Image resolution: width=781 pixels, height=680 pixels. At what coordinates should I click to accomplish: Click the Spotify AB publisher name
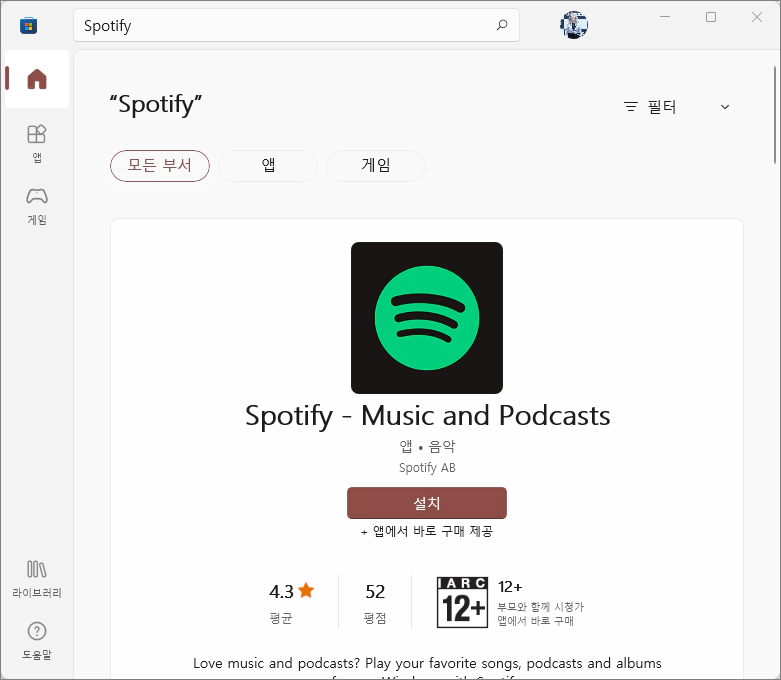427,468
